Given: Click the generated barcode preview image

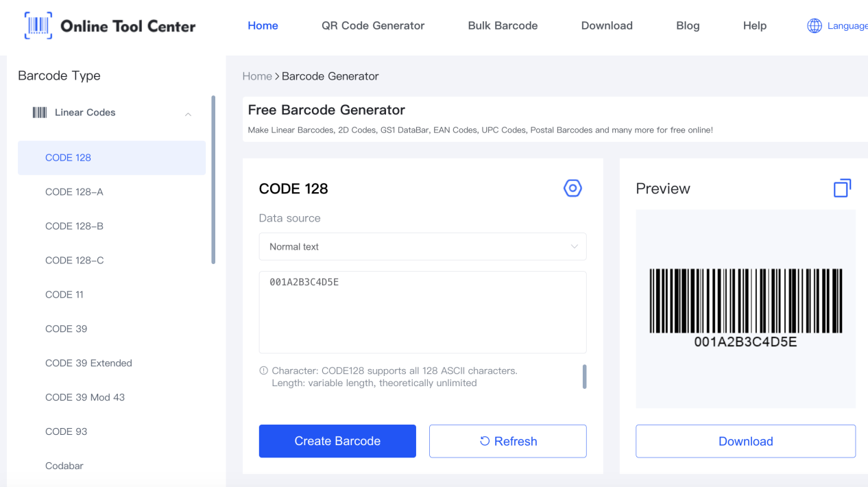Looking at the screenshot, I should click(745, 309).
